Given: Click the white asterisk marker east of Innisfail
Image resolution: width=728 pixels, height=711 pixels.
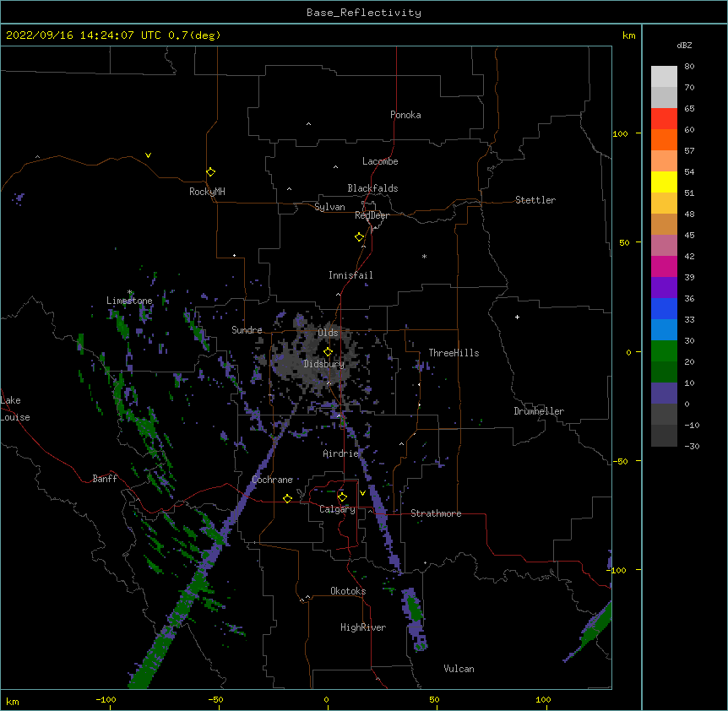Looking at the screenshot, I should (424, 256).
